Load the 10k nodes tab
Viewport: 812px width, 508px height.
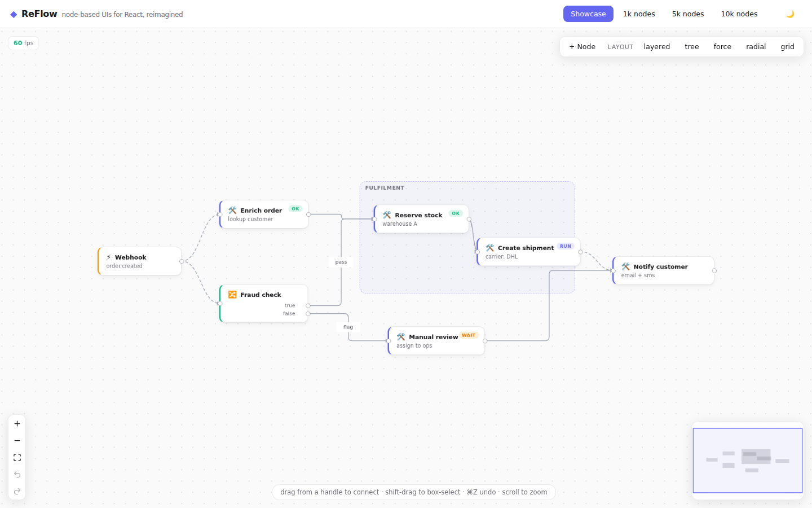739,14
